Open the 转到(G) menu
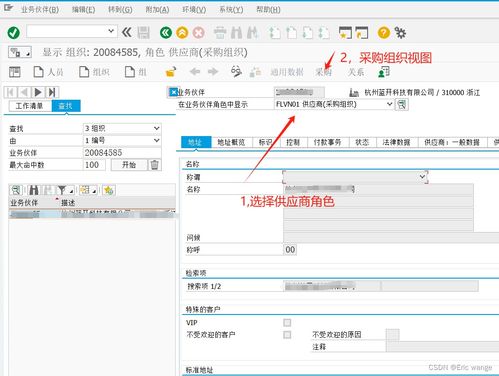The image size is (499, 376). click(120, 10)
